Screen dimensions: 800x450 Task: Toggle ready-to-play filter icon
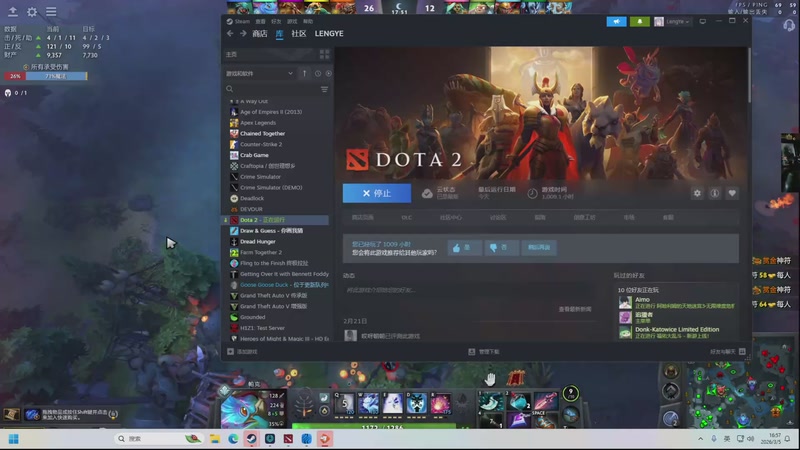pos(329,73)
